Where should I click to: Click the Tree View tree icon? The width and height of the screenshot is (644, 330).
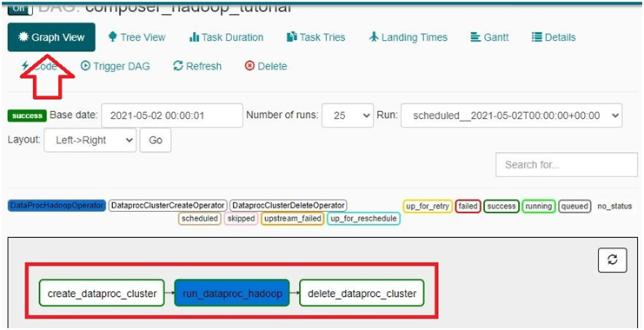point(112,37)
